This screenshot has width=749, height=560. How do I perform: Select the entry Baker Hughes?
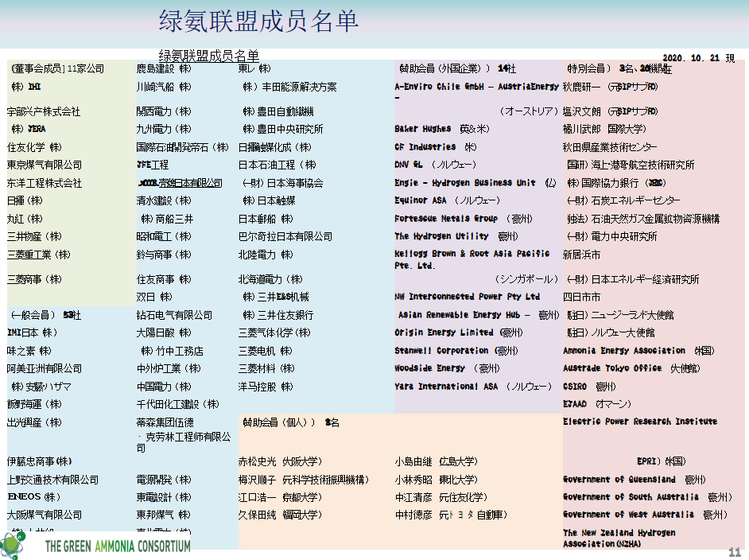(423, 129)
